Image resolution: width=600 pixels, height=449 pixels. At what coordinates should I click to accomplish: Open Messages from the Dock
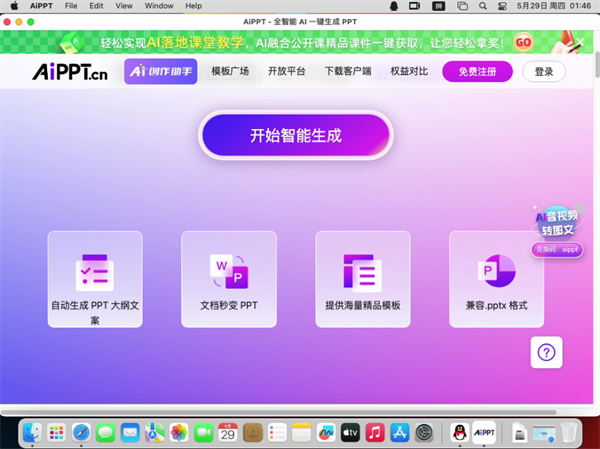pos(106,433)
